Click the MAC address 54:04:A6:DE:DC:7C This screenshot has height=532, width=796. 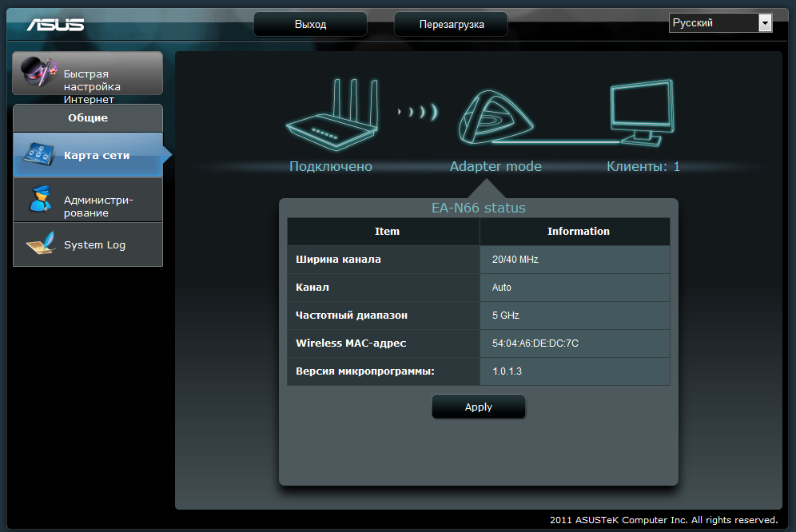click(x=535, y=343)
